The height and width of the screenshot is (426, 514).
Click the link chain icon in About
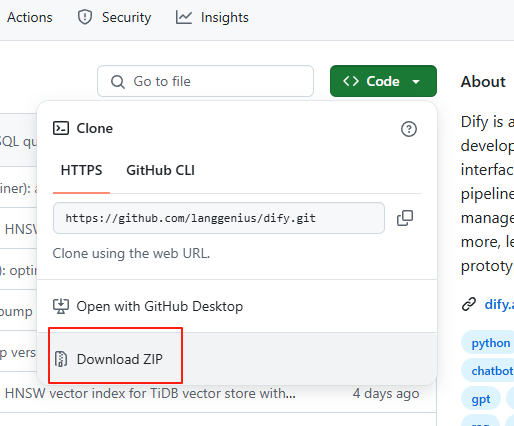click(469, 304)
